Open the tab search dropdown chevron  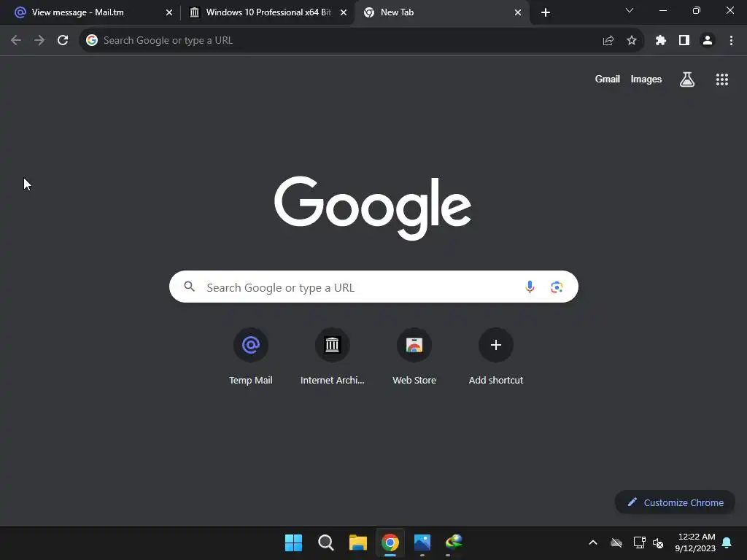click(630, 10)
